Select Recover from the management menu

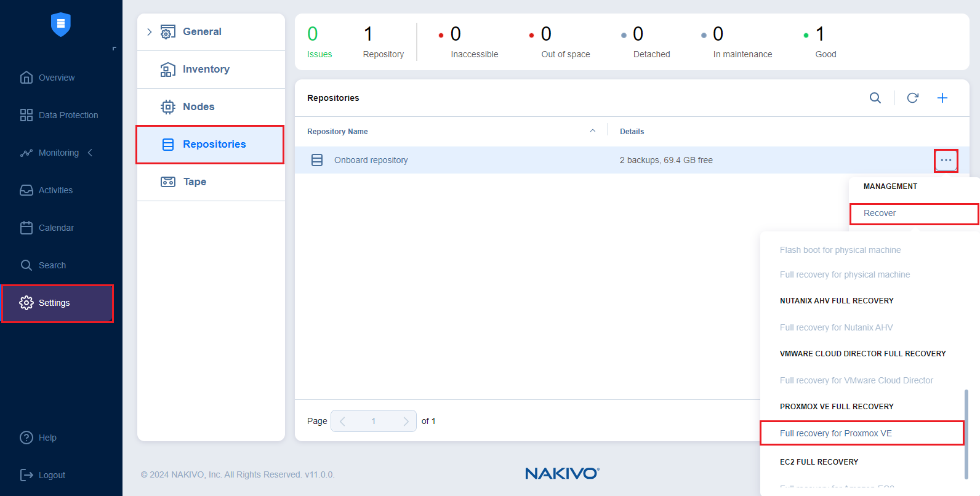(880, 213)
